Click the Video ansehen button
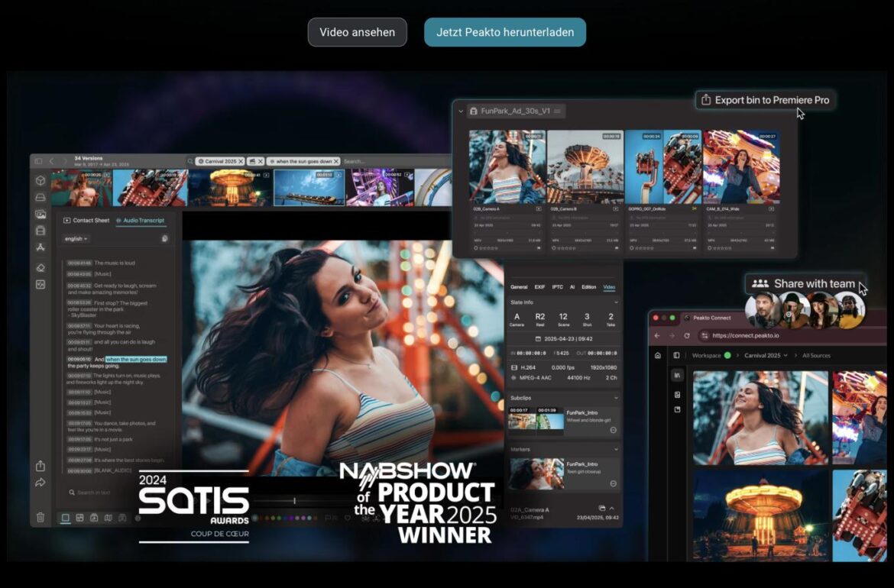 pyautogui.click(x=358, y=32)
